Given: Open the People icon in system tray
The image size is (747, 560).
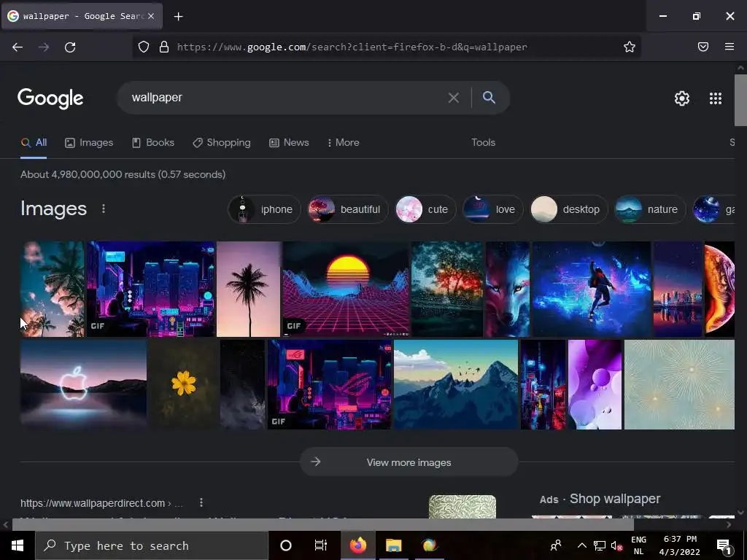Looking at the screenshot, I should [x=555, y=545].
